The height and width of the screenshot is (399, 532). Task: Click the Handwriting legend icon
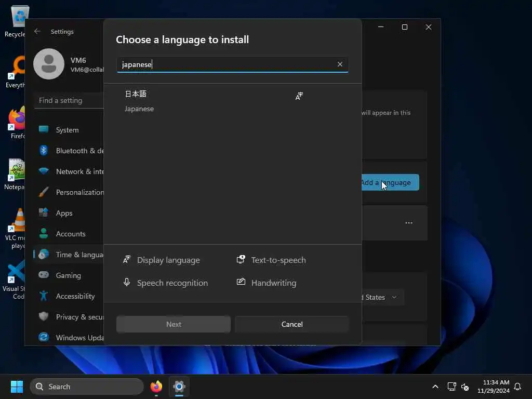point(241,282)
